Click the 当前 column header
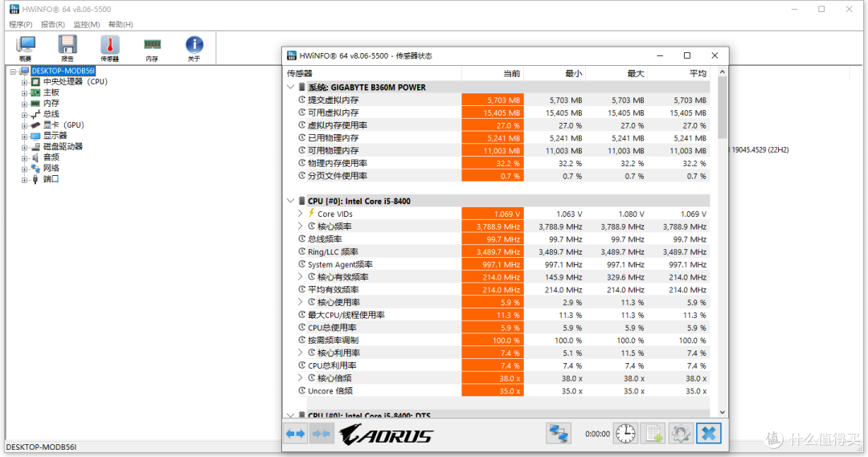Screen dimensions: 868x457 pos(493,74)
